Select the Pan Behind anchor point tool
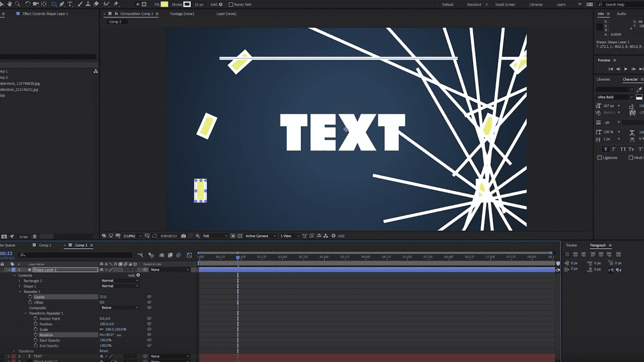Viewport: 644px width, 362px height. [x=44, y=4]
